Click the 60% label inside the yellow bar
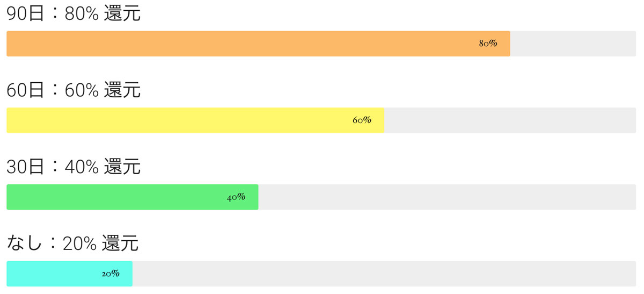This screenshot has height=294, width=644. coord(362,120)
